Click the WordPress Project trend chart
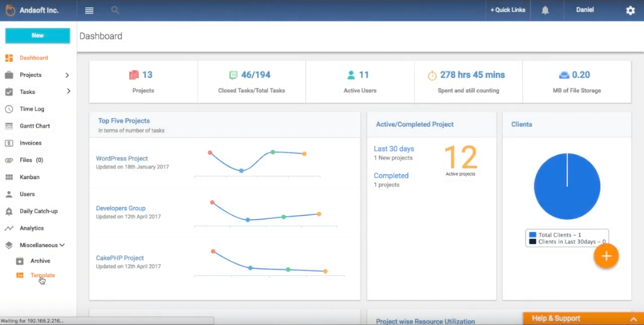 point(257,163)
